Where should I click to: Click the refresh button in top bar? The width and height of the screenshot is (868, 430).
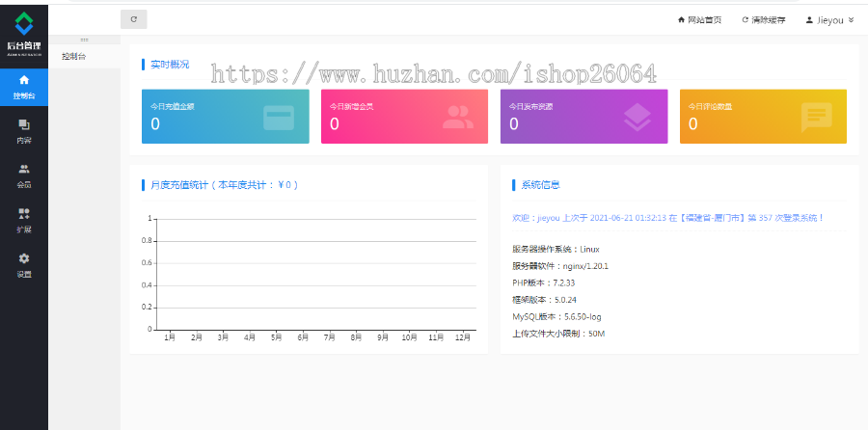point(133,19)
